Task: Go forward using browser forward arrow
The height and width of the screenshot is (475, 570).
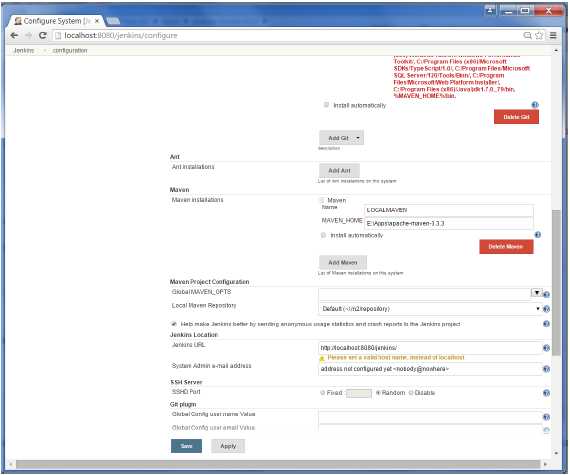Action: (28, 36)
